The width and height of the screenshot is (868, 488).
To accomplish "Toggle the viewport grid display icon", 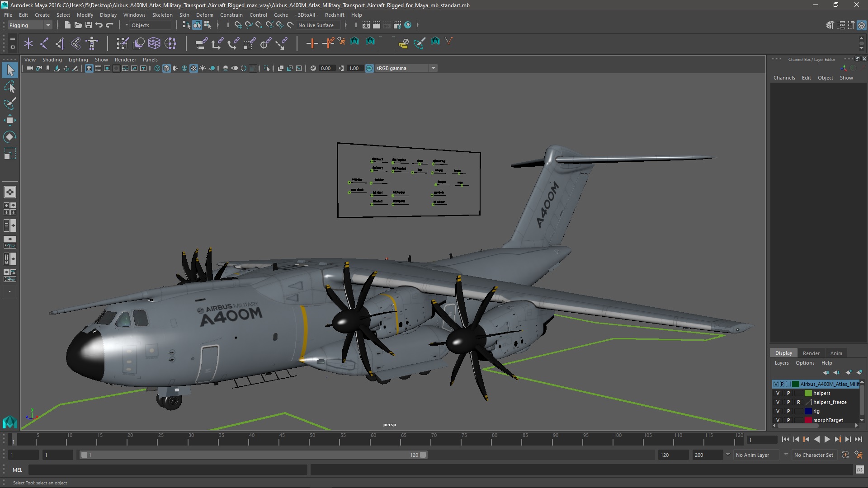I will point(89,68).
